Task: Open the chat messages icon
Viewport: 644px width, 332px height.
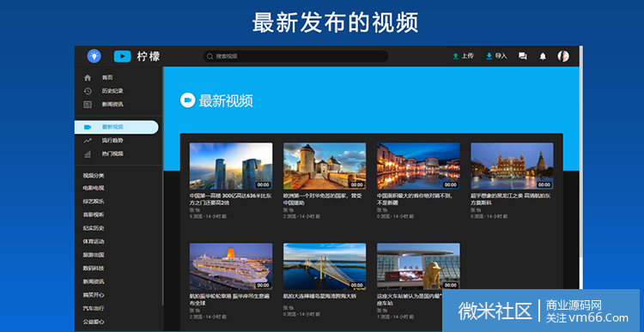Action: pos(522,57)
